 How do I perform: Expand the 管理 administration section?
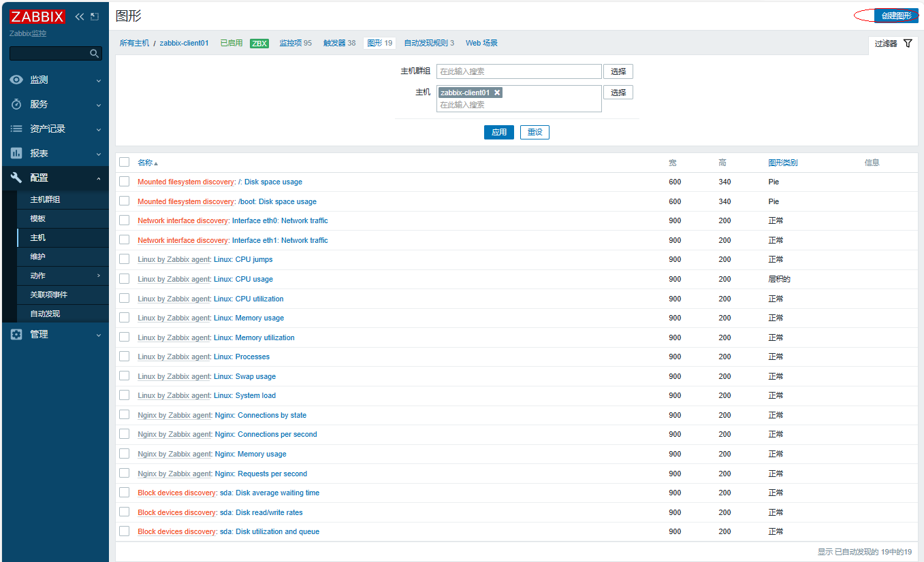coord(39,334)
